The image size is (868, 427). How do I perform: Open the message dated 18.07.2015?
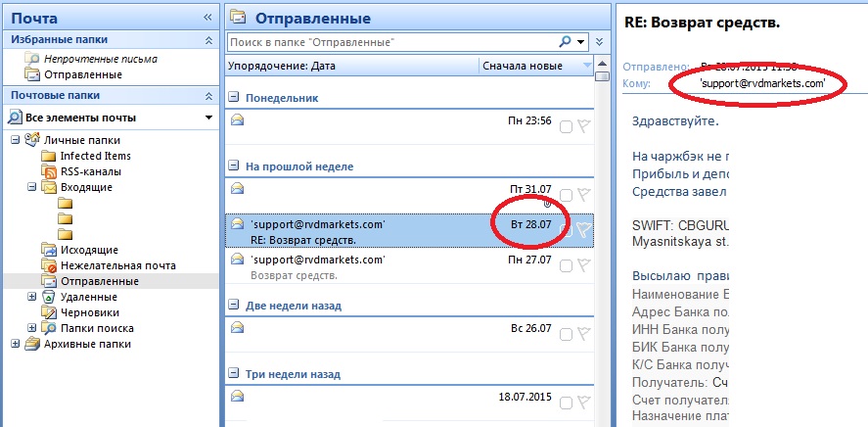pyautogui.click(x=410, y=403)
